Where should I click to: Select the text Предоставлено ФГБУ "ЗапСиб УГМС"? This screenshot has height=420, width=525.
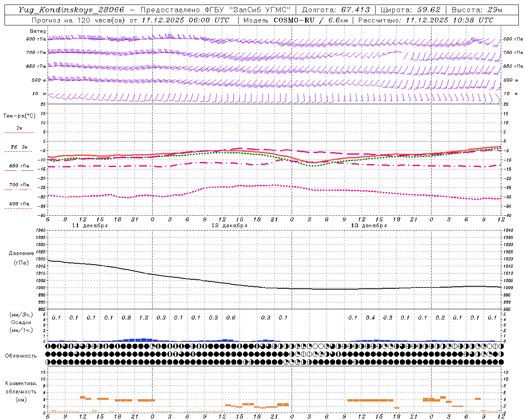tap(215, 10)
